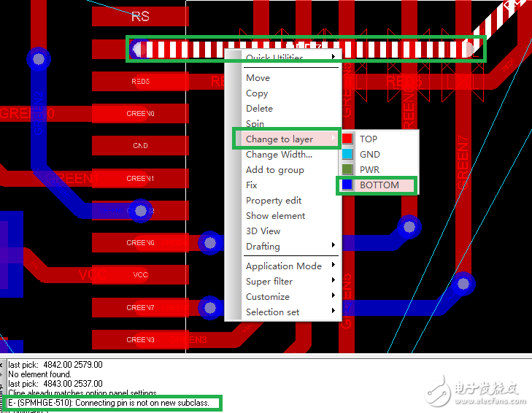Click the 'No element found.' console message
Viewport: 532px width, 413px height.
click(x=39, y=374)
